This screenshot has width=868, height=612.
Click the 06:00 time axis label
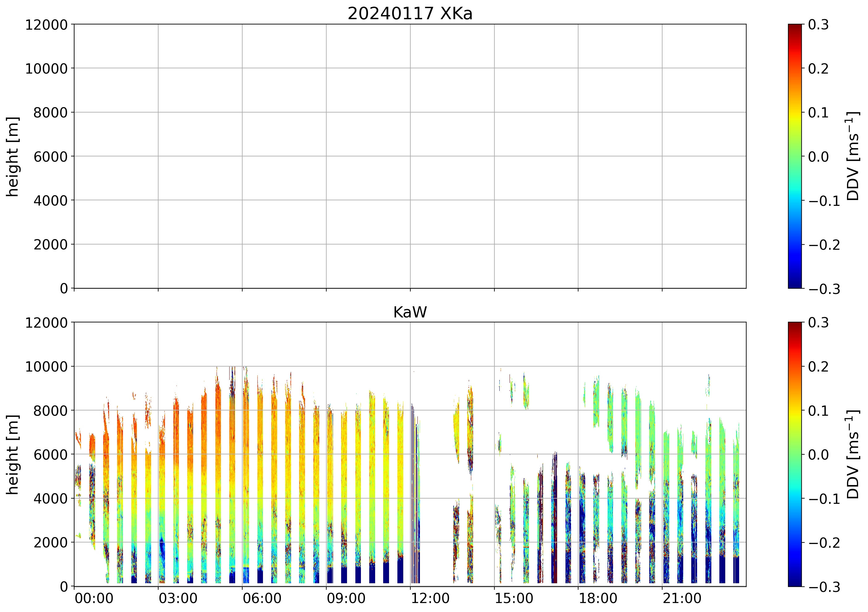262,599
